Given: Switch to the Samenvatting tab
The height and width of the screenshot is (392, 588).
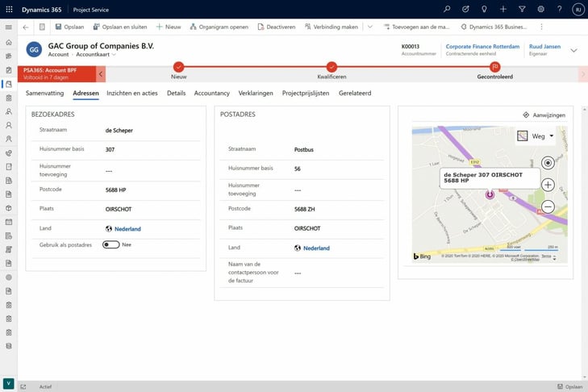Looking at the screenshot, I should pos(44,93).
